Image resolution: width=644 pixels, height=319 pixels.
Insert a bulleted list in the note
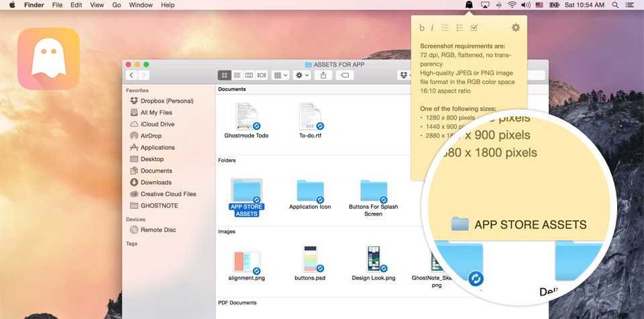click(445, 28)
